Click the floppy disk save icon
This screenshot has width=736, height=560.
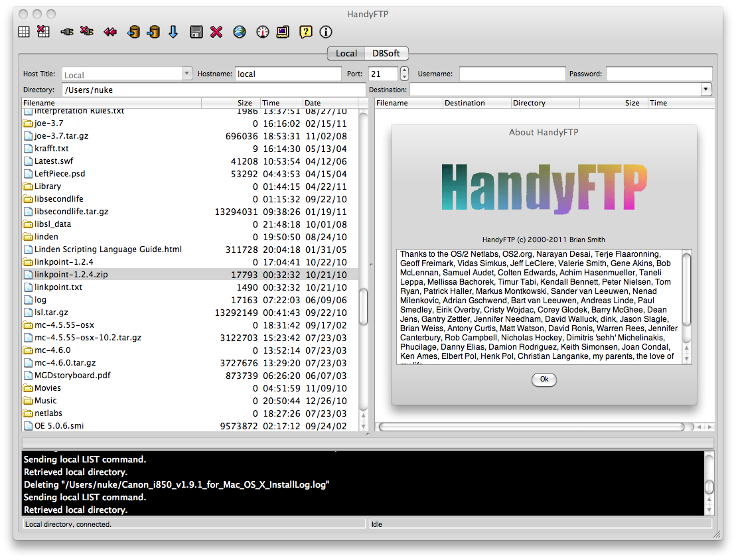[196, 32]
